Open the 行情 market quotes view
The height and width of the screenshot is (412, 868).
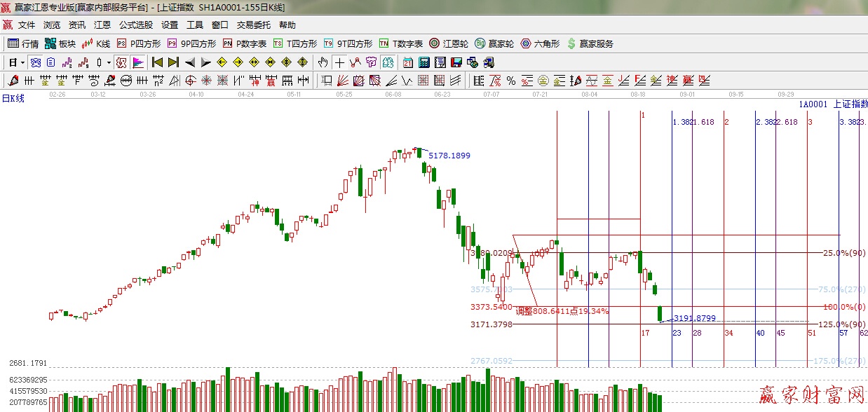23,43
